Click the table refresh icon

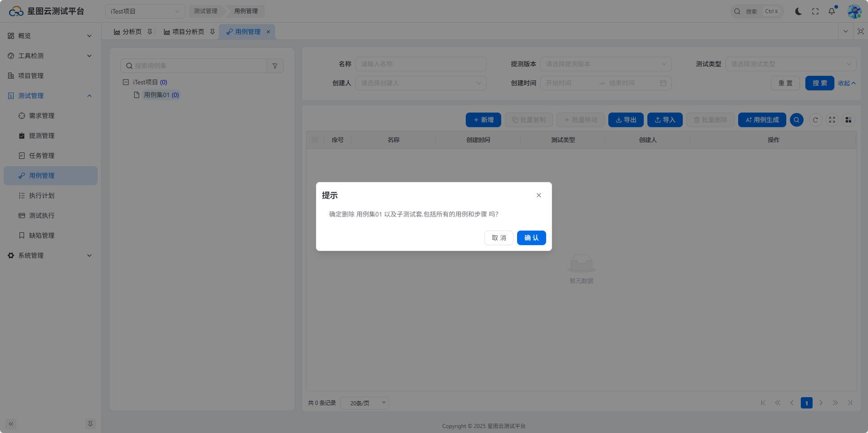coord(815,120)
